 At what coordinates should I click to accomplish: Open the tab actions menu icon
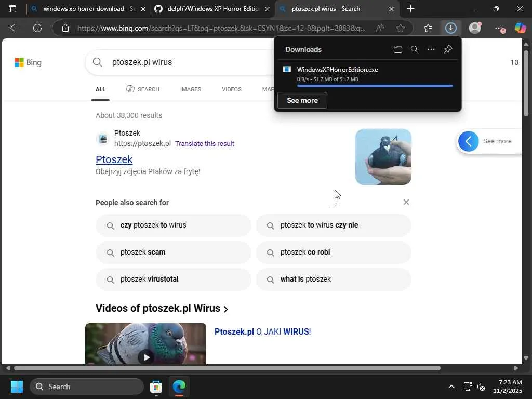point(12,9)
